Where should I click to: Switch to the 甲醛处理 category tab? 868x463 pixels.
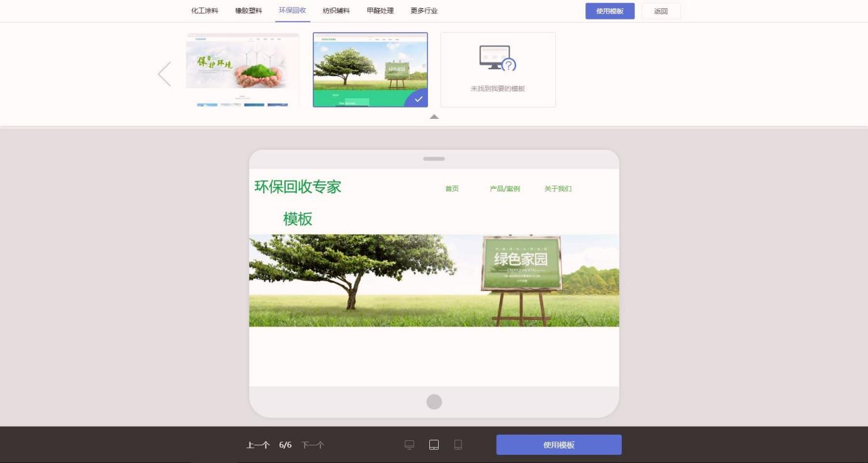[380, 11]
